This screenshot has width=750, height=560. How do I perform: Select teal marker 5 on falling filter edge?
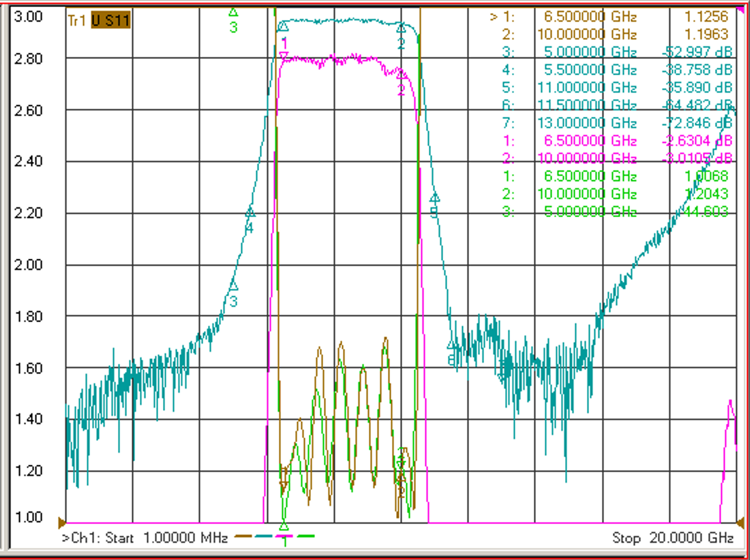pos(434,197)
